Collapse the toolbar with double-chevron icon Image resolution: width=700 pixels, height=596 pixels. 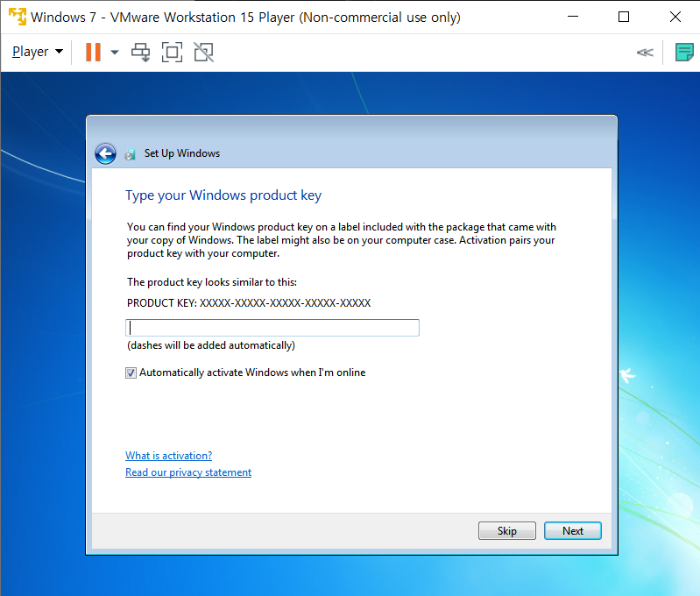pyautogui.click(x=645, y=53)
